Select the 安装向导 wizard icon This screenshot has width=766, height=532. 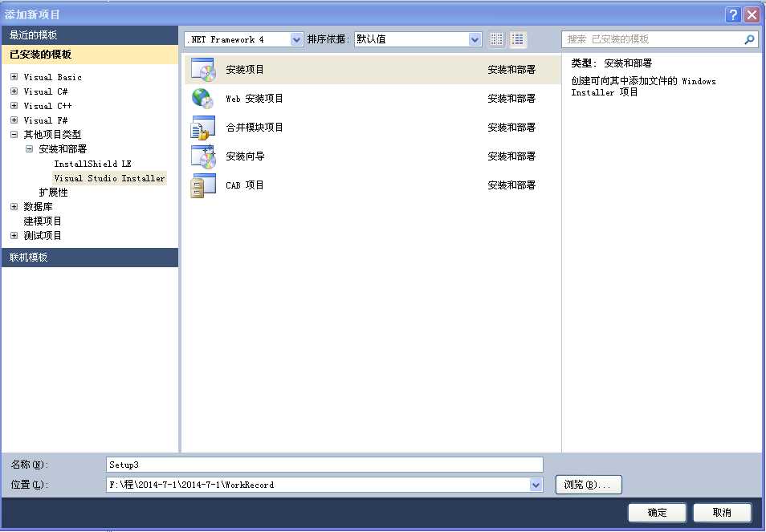tap(202, 156)
